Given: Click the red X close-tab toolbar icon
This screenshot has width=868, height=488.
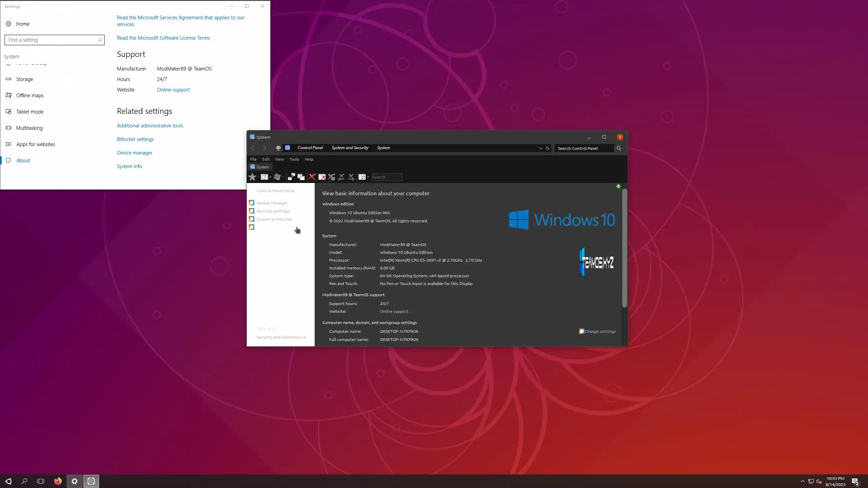Looking at the screenshot, I should (x=312, y=177).
